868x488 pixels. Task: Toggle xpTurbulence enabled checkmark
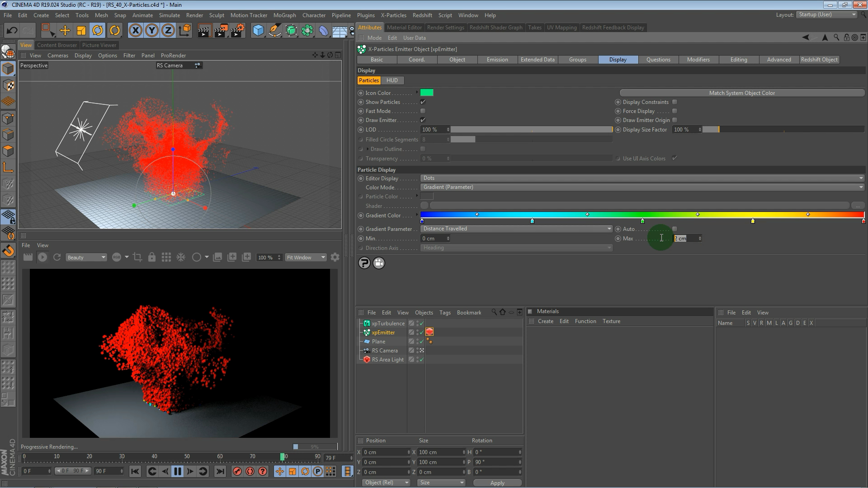[x=421, y=324]
